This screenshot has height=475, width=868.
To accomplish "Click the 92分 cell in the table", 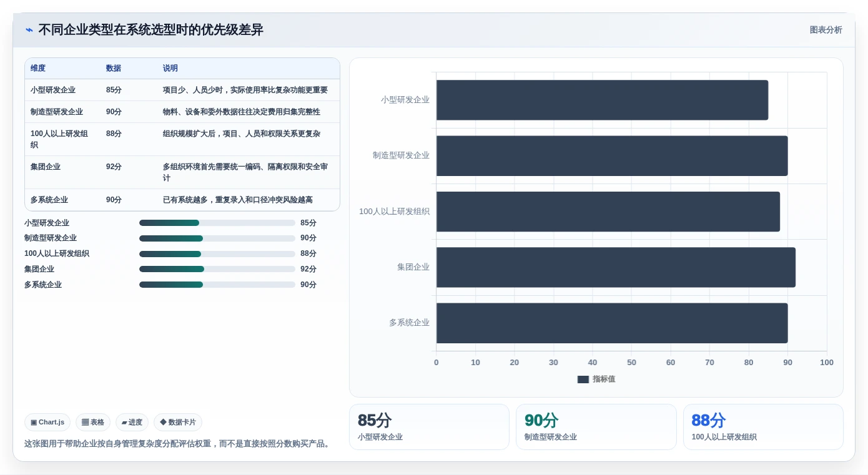I will tap(114, 167).
